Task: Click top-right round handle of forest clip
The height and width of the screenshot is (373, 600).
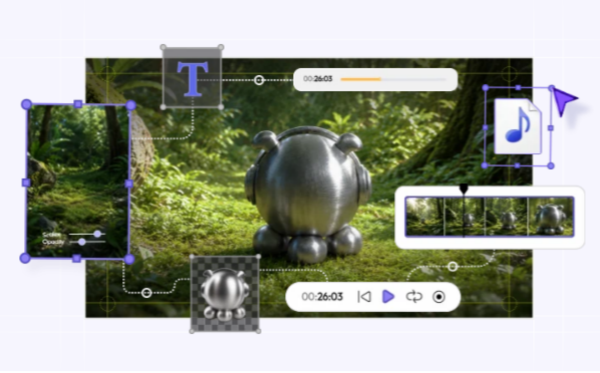Action: pos(131,105)
